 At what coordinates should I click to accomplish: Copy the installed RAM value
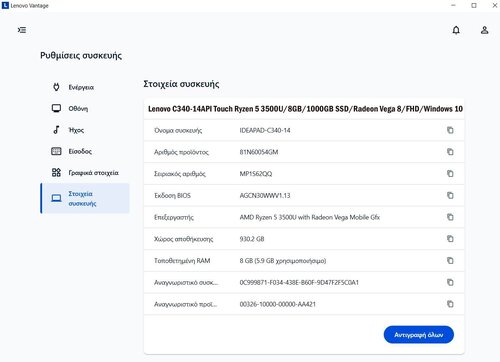click(x=450, y=260)
